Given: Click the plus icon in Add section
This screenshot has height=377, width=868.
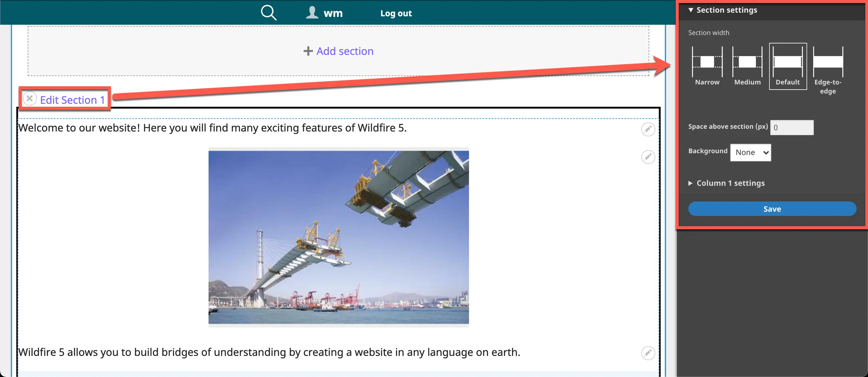Looking at the screenshot, I should [308, 51].
